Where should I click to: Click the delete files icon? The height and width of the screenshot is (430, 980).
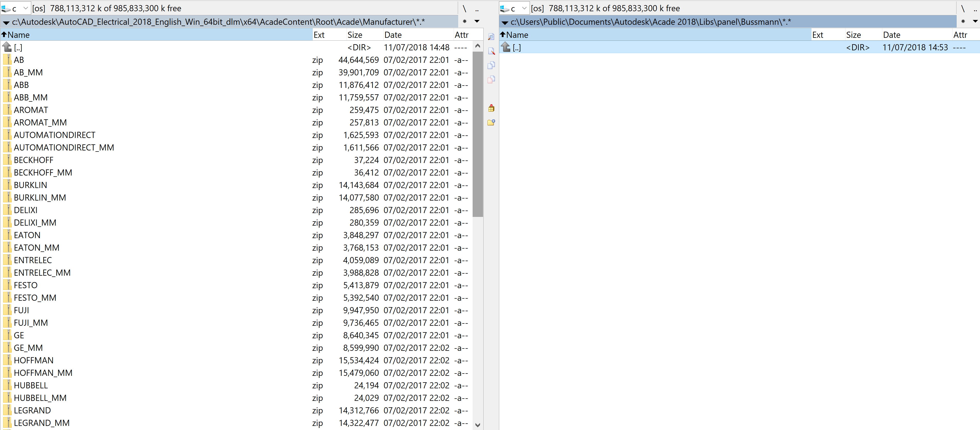pyautogui.click(x=491, y=79)
